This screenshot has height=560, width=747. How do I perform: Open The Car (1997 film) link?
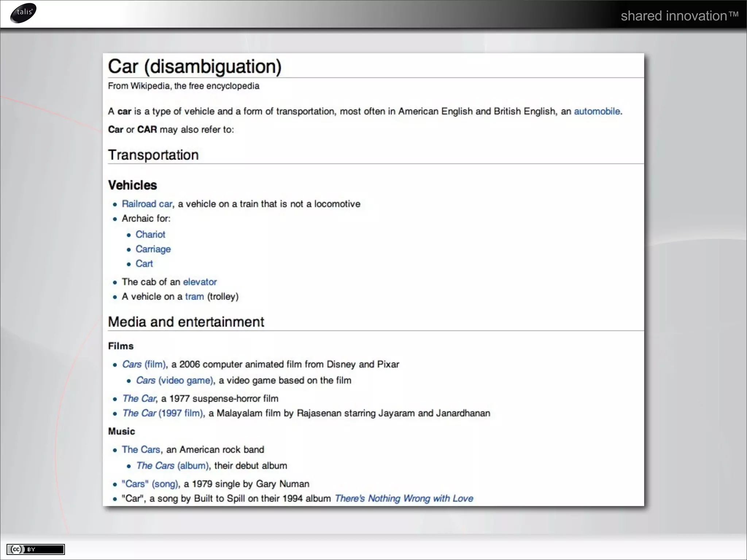[x=163, y=413]
